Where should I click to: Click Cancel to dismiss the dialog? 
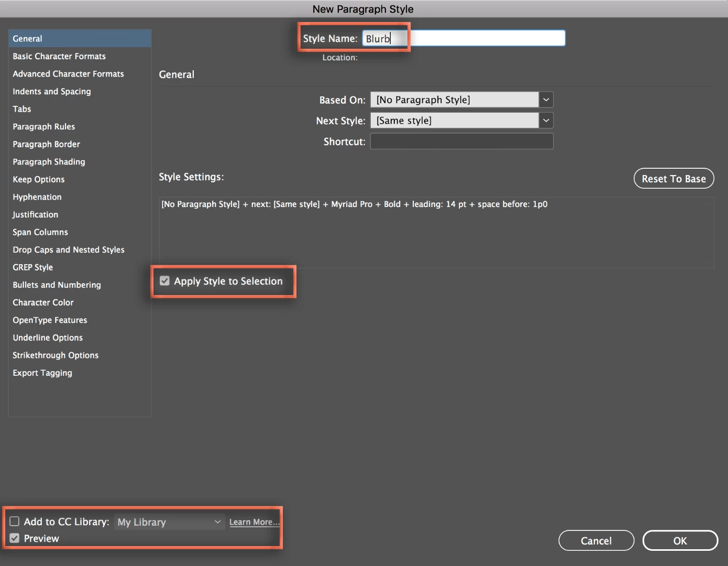click(x=596, y=541)
